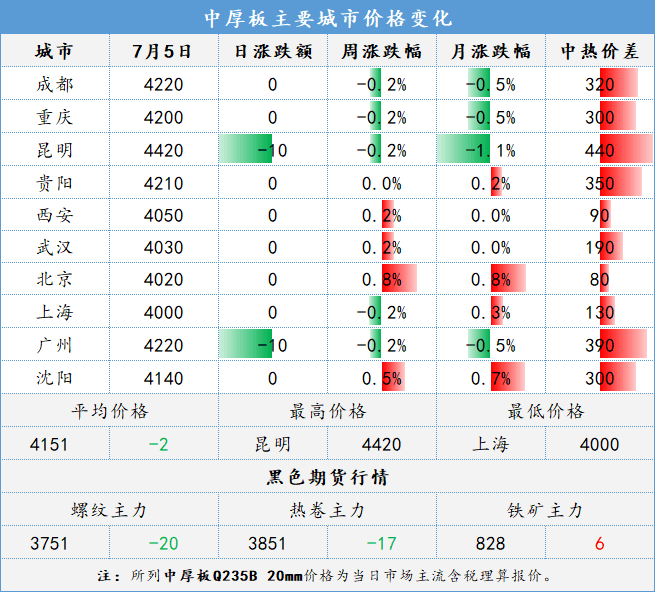Click the 重庆 city cell
Screen dimensions: 655x592
(55, 117)
